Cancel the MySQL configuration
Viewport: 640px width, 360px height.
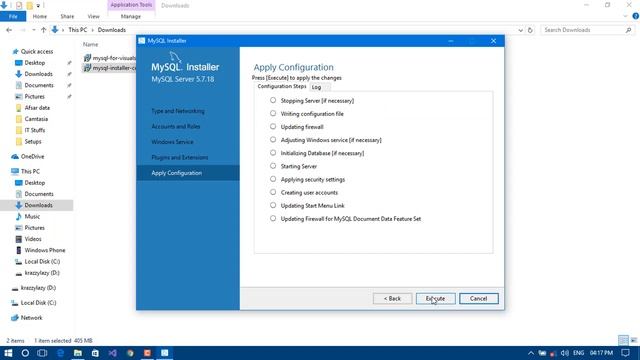coord(478,298)
